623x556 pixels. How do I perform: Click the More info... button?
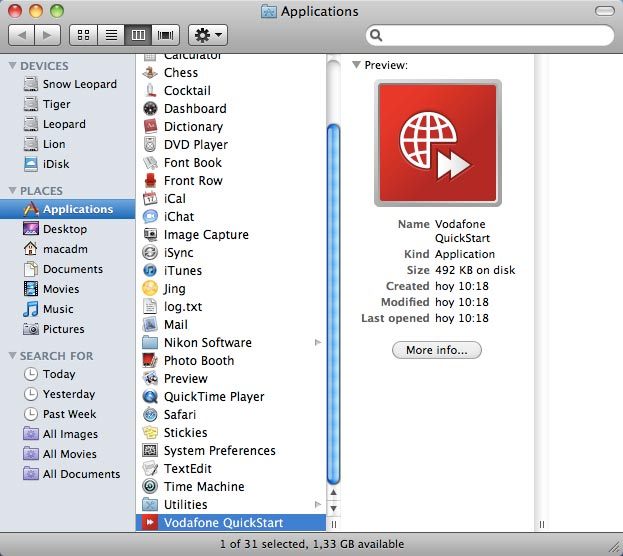(x=437, y=350)
